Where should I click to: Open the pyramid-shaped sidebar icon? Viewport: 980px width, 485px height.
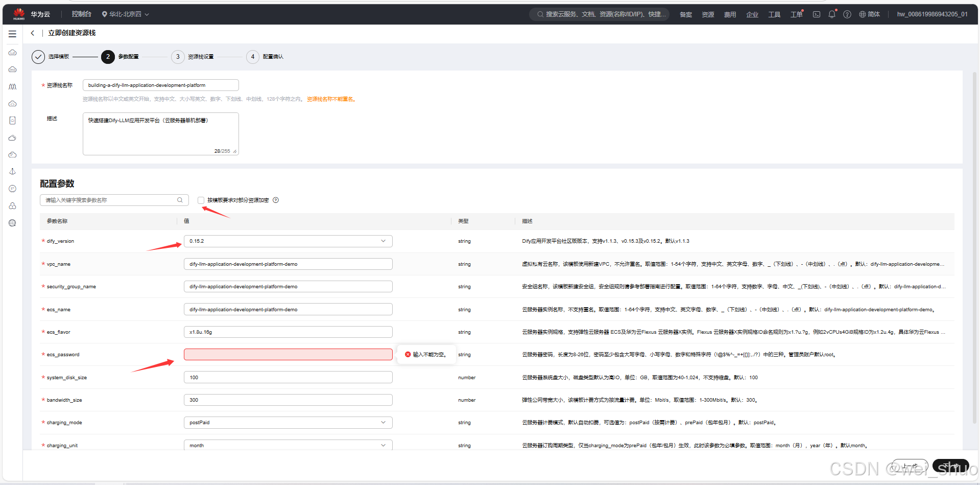(x=12, y=172)
